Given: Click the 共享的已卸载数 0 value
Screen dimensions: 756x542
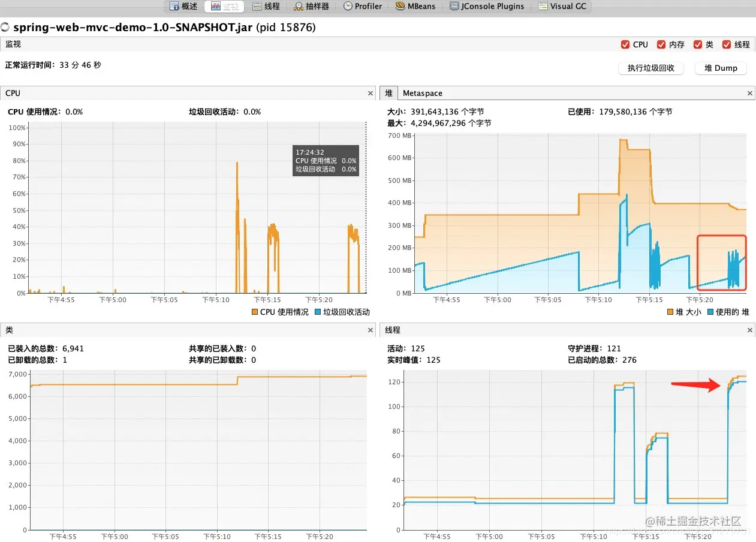Looking at the screenshot, I should 254,360.
